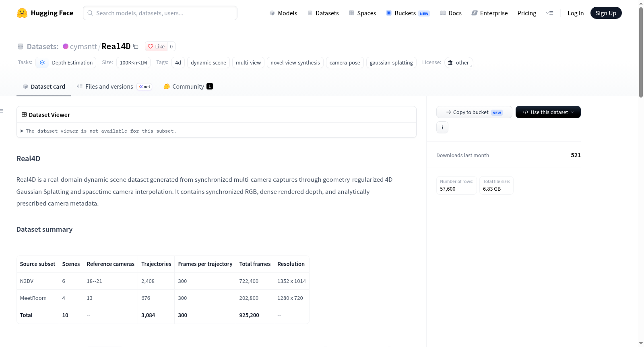
Task: Open the navigation overflow menu icon
Action: click(x=549, y=13)
